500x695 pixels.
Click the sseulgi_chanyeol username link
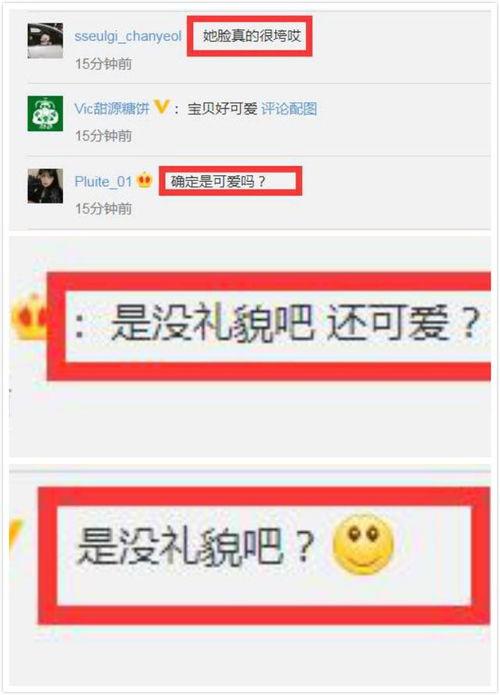coord(128,36)
